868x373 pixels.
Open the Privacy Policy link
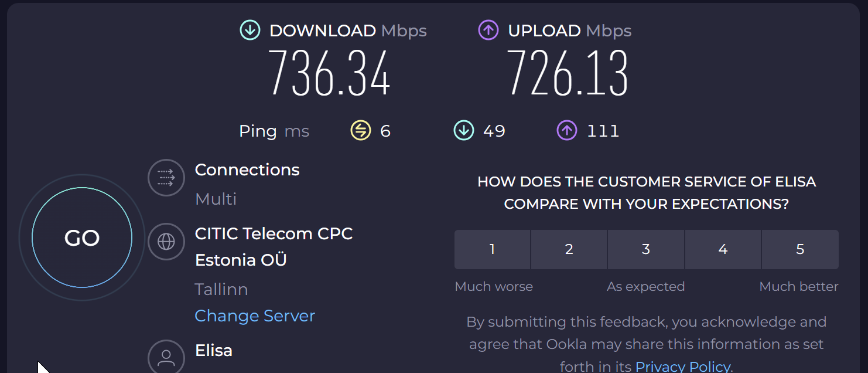pos(682,367)
